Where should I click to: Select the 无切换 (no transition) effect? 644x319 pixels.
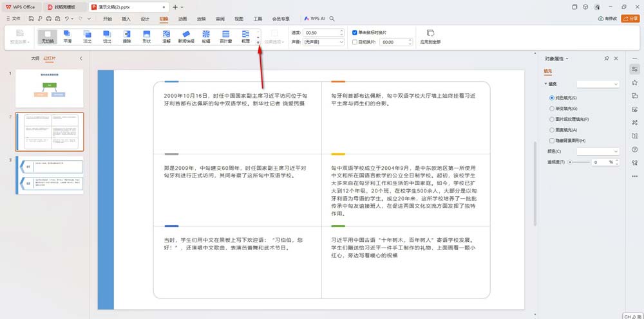48,37
